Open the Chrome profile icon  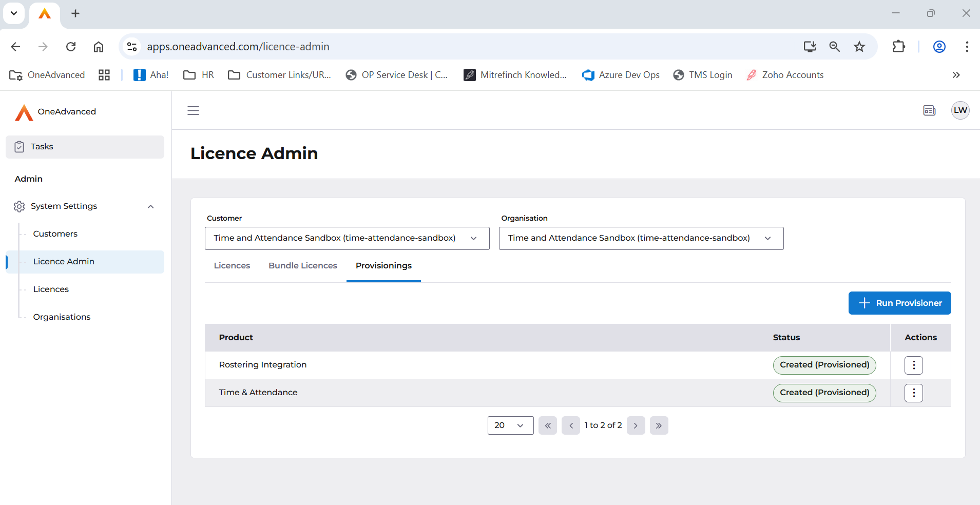tap(939, 47)
